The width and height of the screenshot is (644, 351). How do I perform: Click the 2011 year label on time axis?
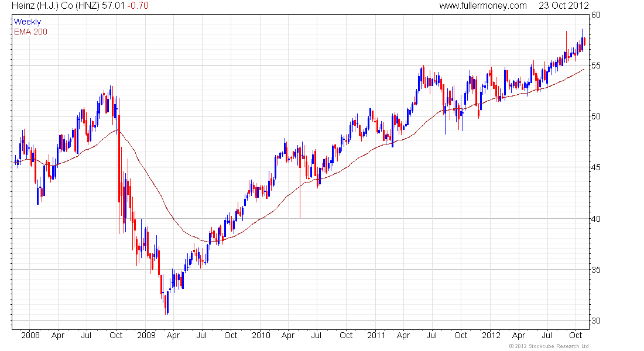click(376, 335)
